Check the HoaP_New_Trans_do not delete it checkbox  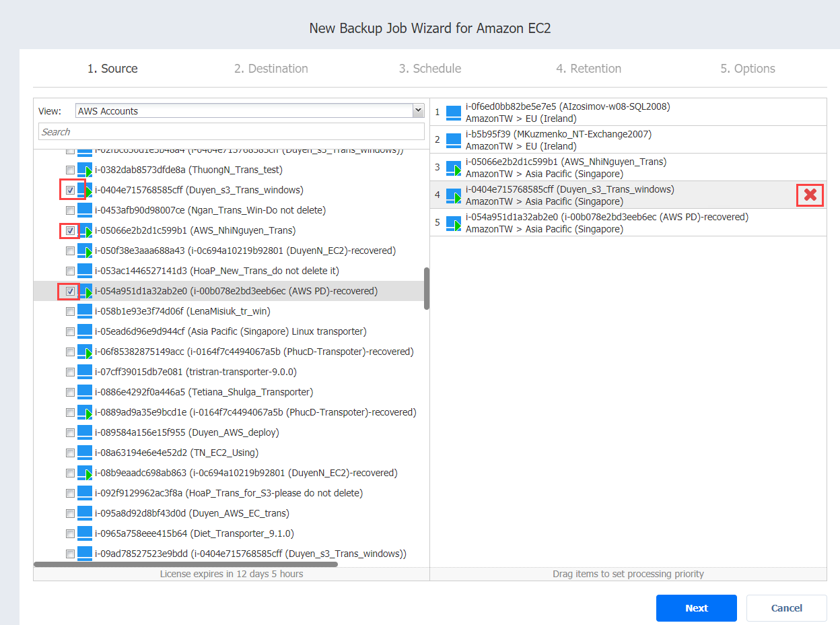[x=70, y=271]
